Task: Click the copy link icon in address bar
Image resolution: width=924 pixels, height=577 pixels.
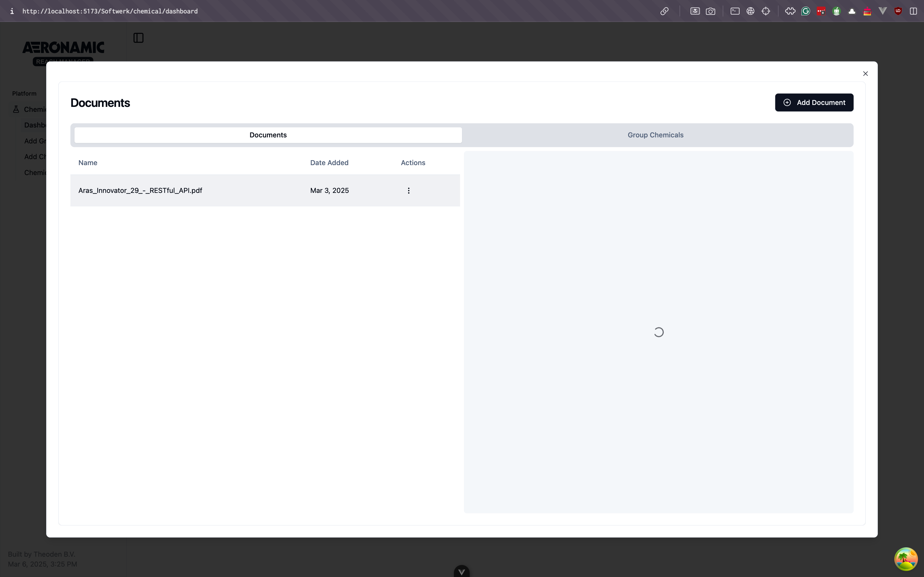Action: 664,11
